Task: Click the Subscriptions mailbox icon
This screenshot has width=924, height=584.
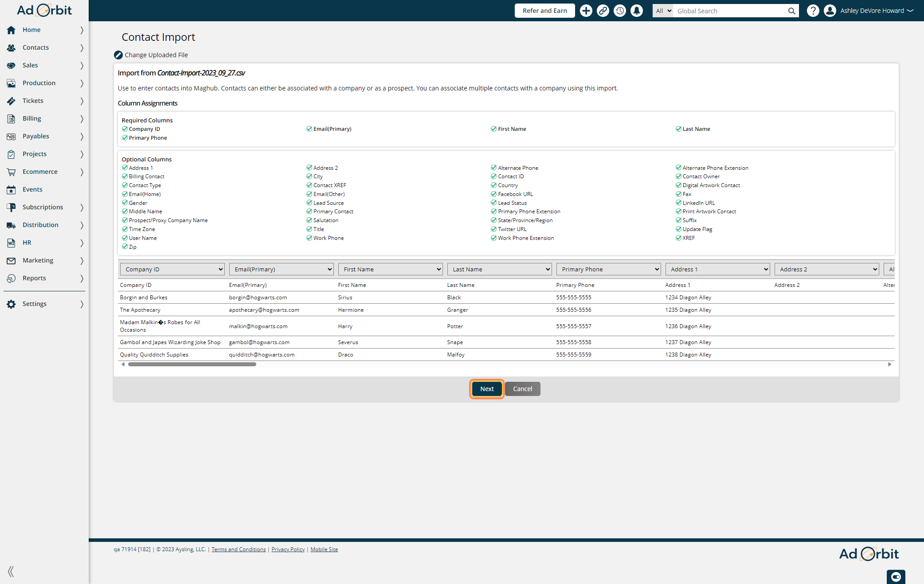Action: pos(11,208)
